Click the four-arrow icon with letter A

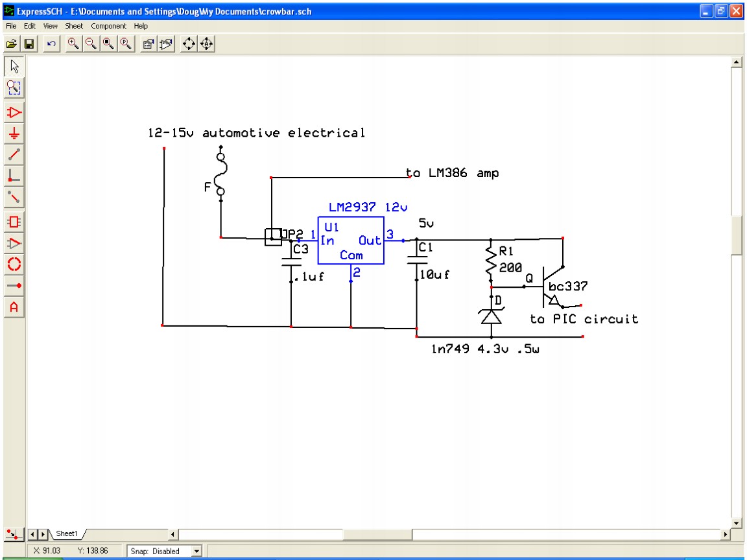pos(207,44)
